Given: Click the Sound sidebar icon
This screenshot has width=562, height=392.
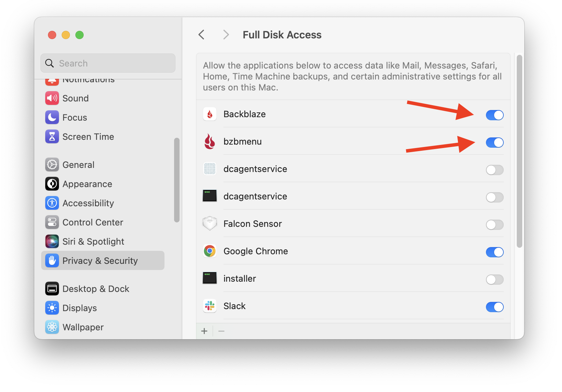Looking at the screenshot, I should click(x=52, y=98).
